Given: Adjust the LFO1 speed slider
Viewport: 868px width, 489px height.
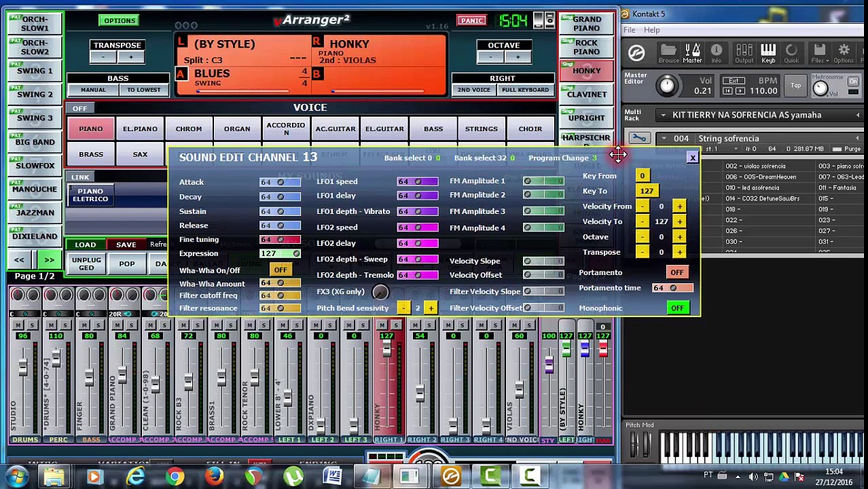Looking at the screenshot, I should 418,181.
